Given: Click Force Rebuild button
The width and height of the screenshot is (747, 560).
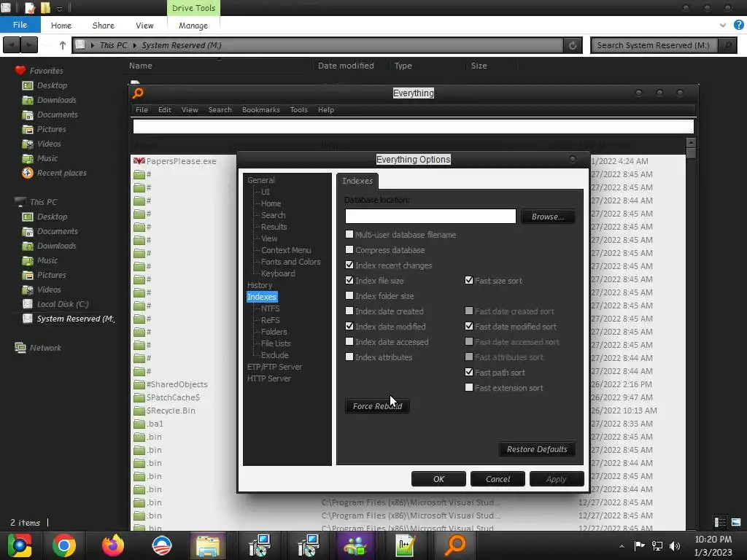Looking at the screenshot, I should click(x=377, y=406).
